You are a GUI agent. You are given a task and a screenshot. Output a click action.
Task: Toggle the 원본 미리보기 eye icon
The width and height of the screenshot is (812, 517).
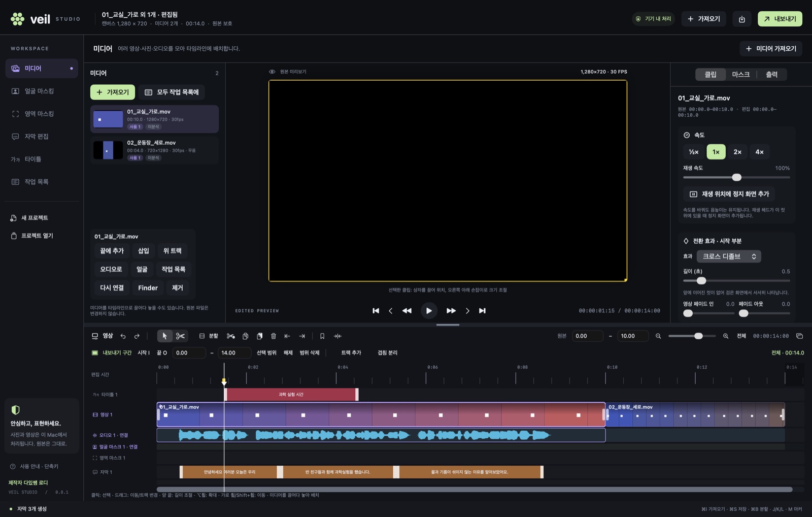(x=272, y=72)
